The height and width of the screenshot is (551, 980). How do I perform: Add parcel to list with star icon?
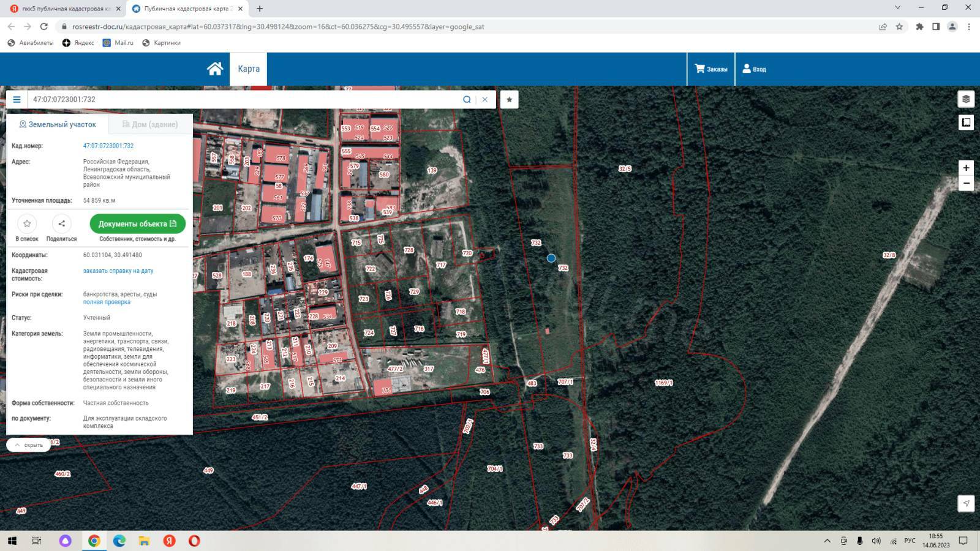pyautogui.click(x=27, y=223)
